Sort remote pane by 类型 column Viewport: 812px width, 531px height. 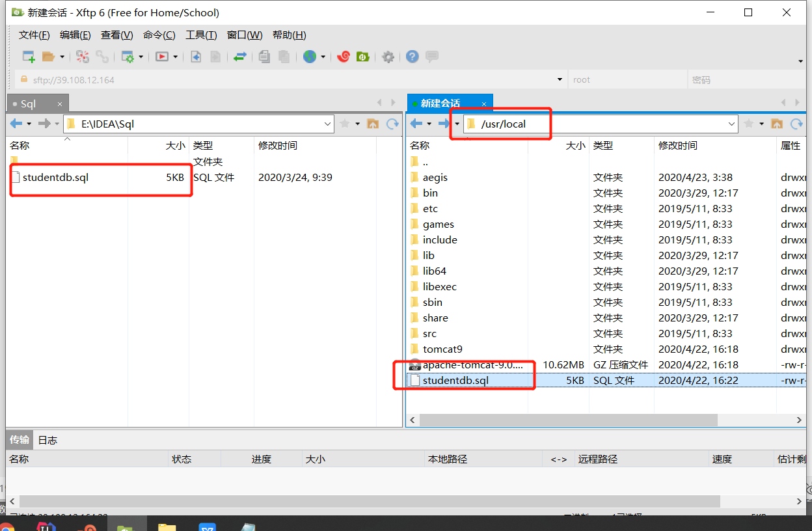tap(621, 146)
